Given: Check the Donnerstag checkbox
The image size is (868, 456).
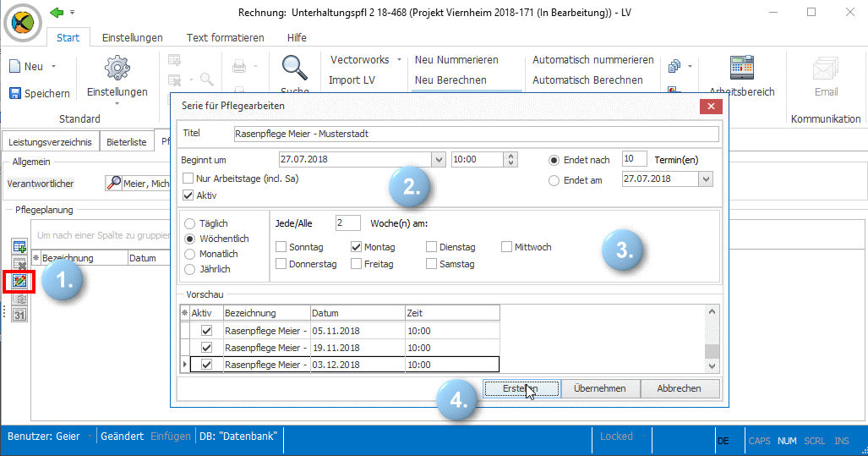Looking at the screenshot, I should (281, 264).
